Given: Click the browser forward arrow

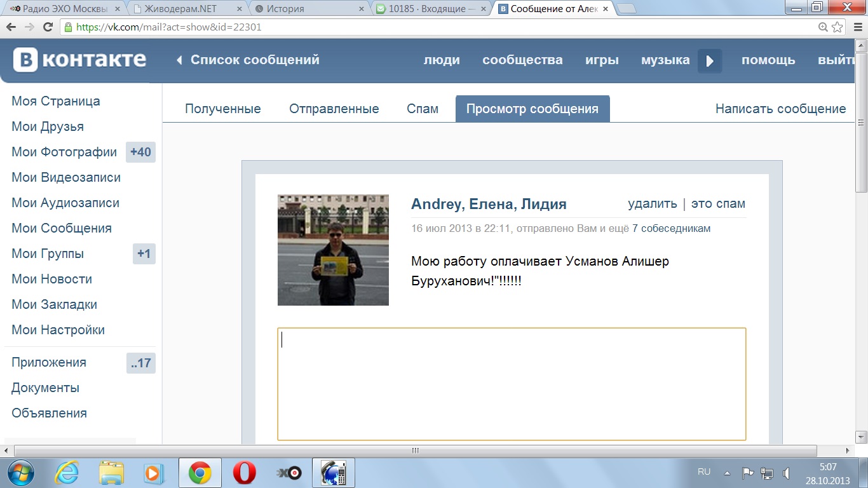Looking at the screenshot, I should pyautogui.click(x=29, y=27).
